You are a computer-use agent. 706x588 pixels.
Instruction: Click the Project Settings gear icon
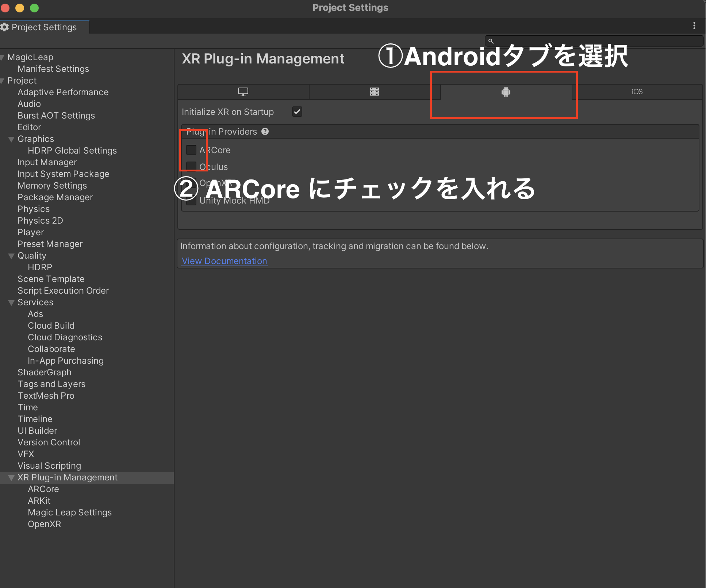click(x=5, y=27)
